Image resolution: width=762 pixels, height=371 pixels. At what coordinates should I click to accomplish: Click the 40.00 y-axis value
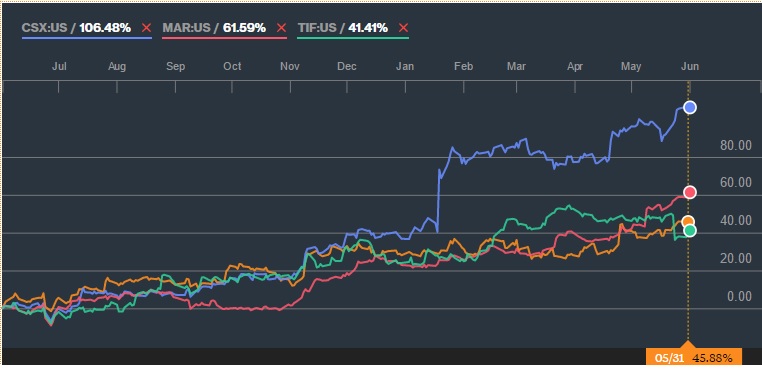point(735,221)
